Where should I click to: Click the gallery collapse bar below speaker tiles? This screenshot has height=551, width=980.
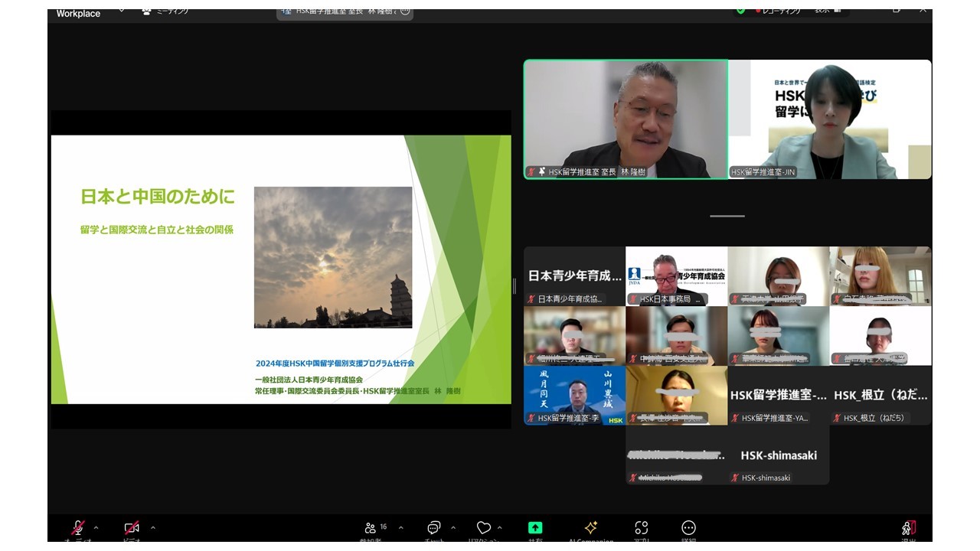coord(727,216)
